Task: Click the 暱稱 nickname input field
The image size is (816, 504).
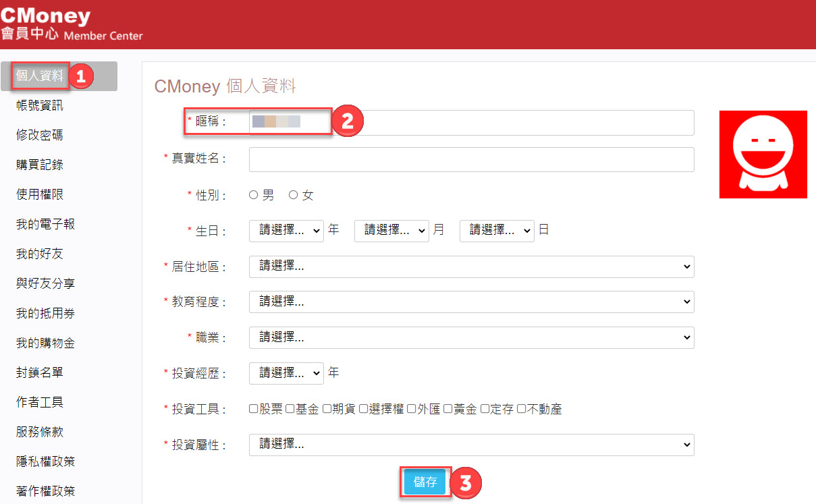Action: (471, 123)
